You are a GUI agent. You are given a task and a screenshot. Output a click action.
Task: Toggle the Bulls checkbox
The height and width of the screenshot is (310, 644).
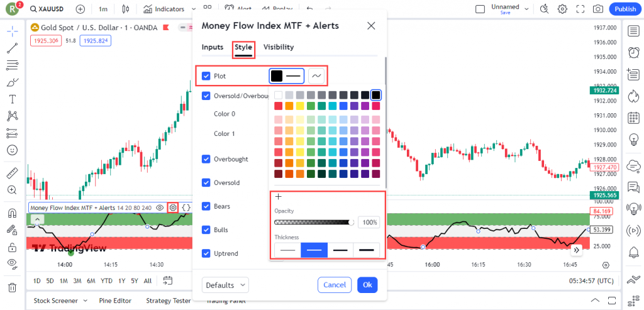click(x=206, y=230)
